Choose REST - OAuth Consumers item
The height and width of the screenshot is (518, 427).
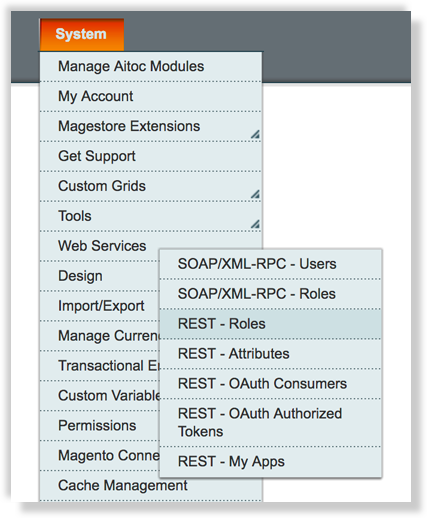270,384
